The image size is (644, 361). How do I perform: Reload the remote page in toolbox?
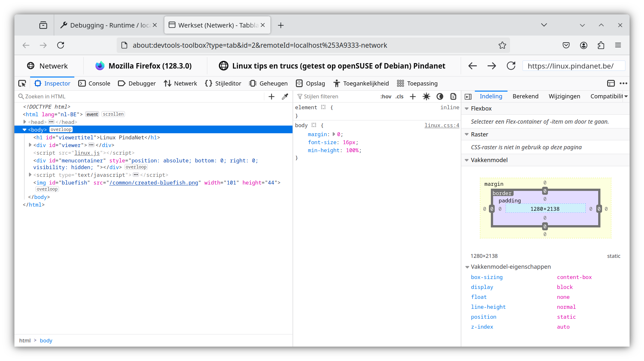click(511, 66)
